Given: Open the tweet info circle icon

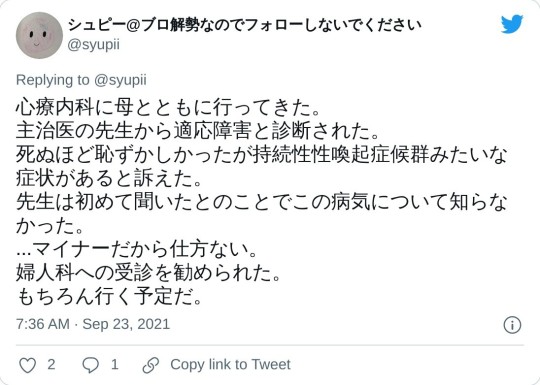Looking at the screenshot, I should [x=512, y=325].
